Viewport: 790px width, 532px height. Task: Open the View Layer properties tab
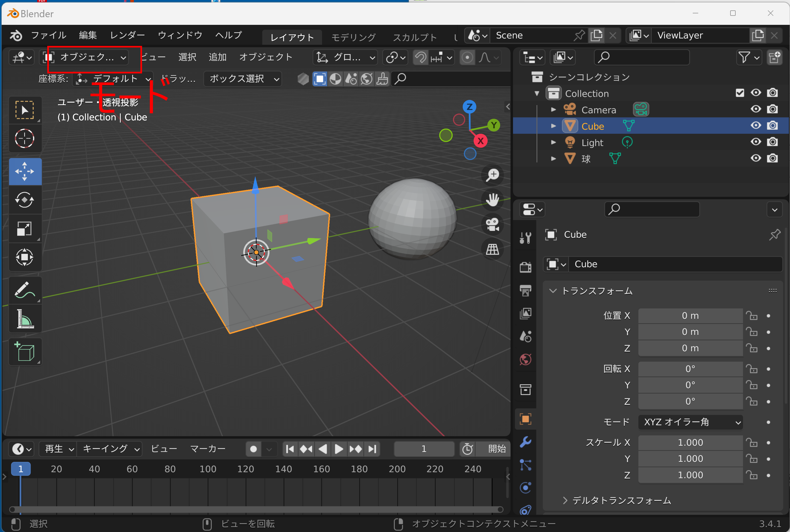pos(526,313)
